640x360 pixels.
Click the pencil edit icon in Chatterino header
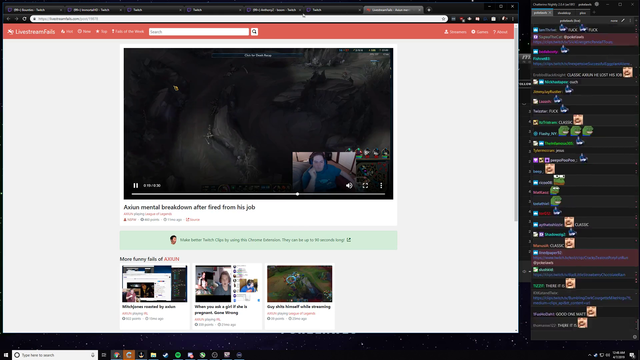[623, 20]
